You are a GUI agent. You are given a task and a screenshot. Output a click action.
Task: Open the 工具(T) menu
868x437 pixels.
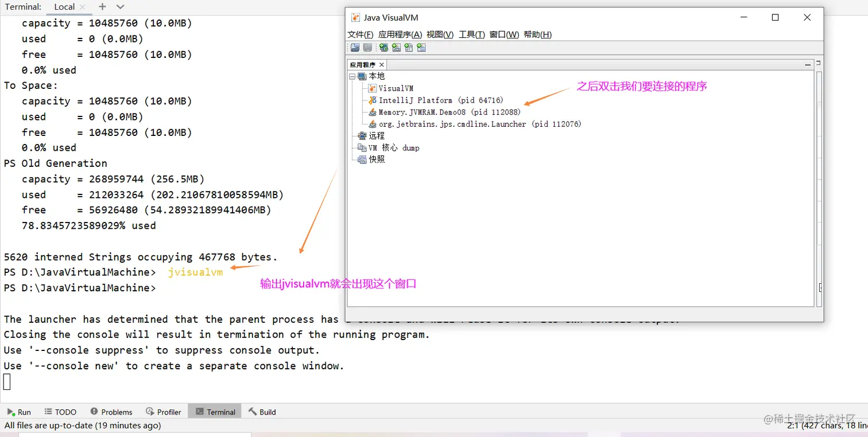point(472,34)
